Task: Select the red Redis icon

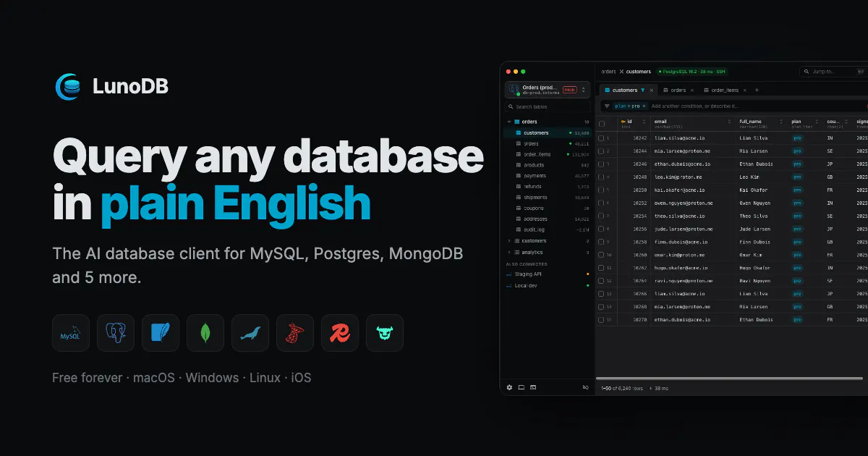Action: (x=340, y=333)
